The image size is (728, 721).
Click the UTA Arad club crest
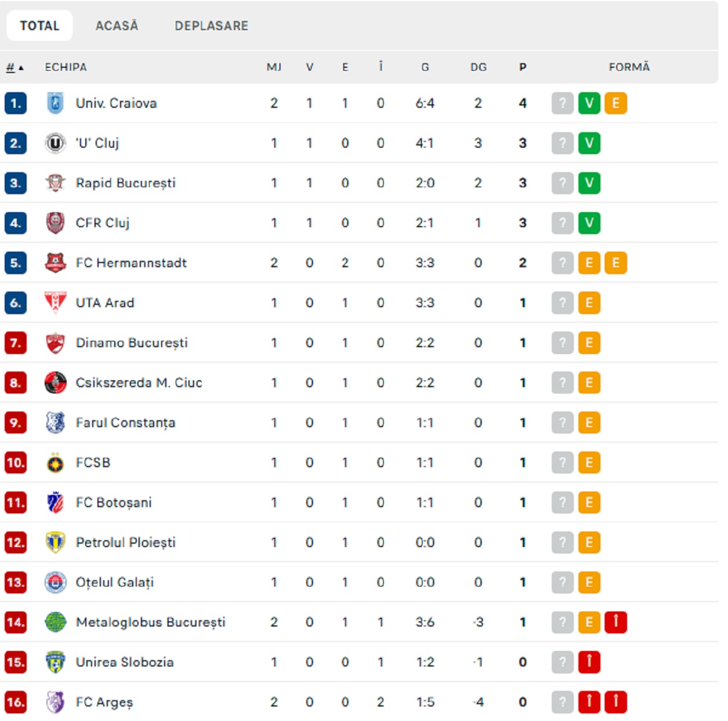(55, 303)
